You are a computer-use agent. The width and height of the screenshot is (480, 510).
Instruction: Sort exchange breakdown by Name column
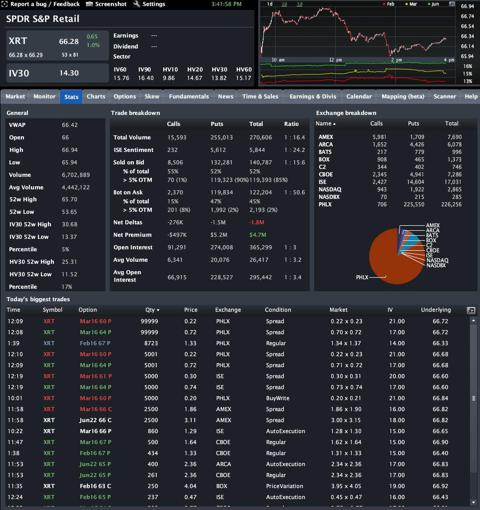click(325, 124)
